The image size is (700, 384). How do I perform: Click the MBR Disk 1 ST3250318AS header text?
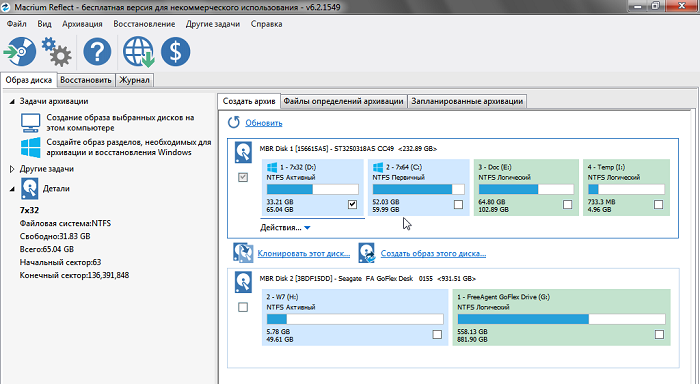[348, 149]
